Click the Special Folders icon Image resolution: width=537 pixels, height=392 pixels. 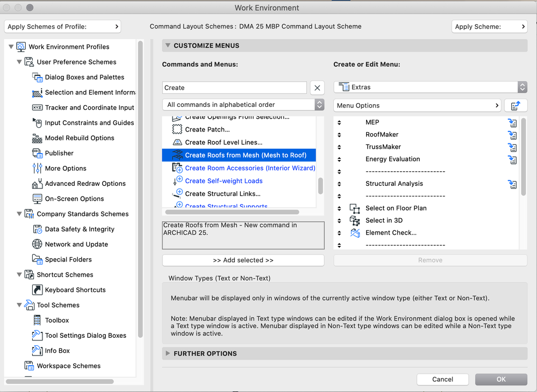click(37, 259)
